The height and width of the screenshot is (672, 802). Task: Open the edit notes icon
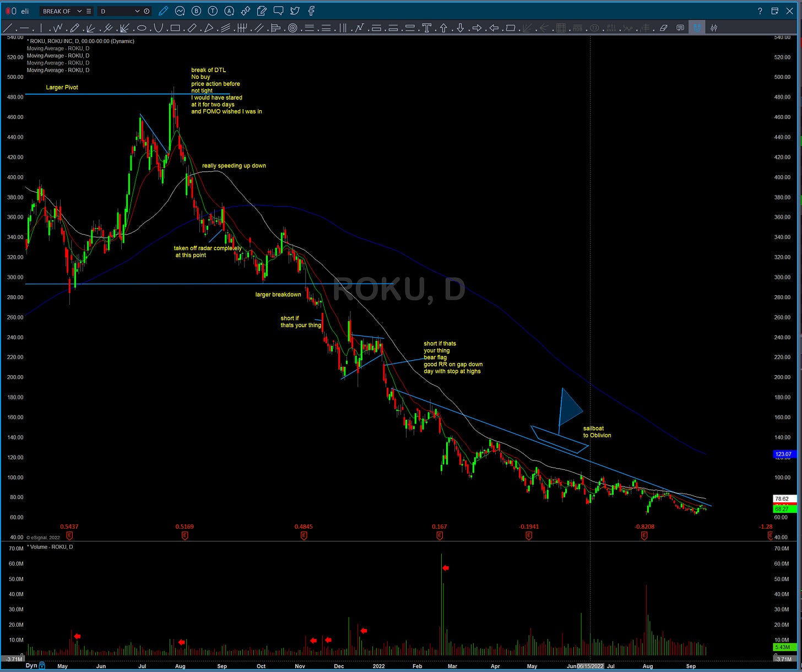pyautogui.click(x=262, y=10)
